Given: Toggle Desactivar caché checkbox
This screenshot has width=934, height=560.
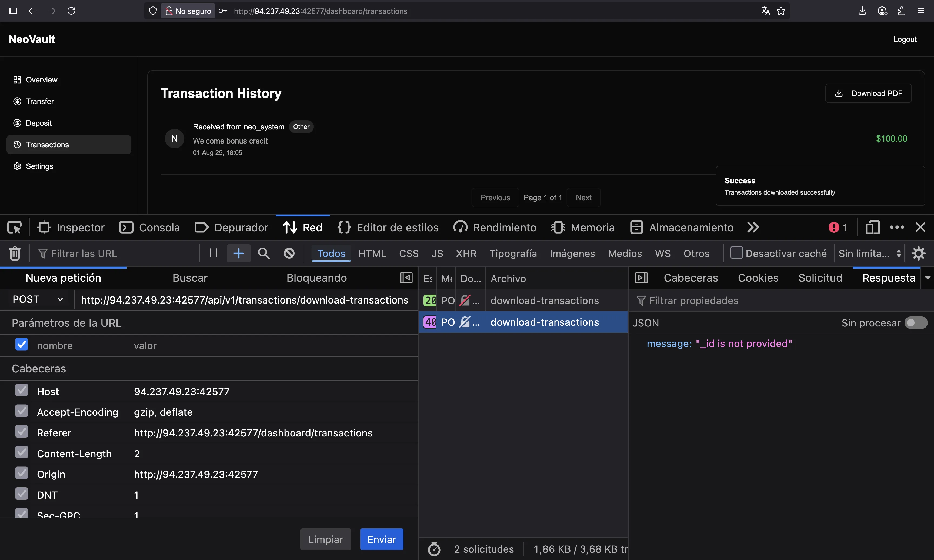Looking at the screenshot, I should click(736, 253).
